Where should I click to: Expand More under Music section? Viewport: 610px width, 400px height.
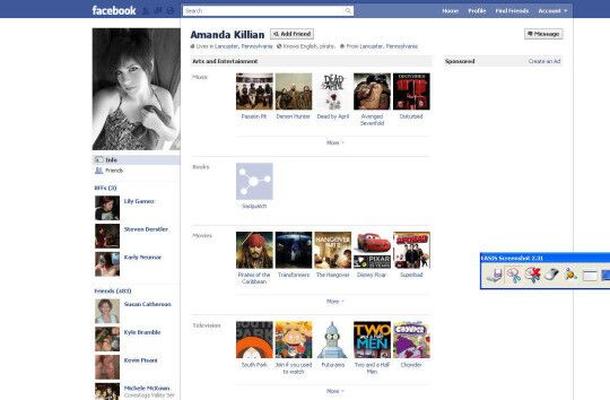tap(335, 143)
